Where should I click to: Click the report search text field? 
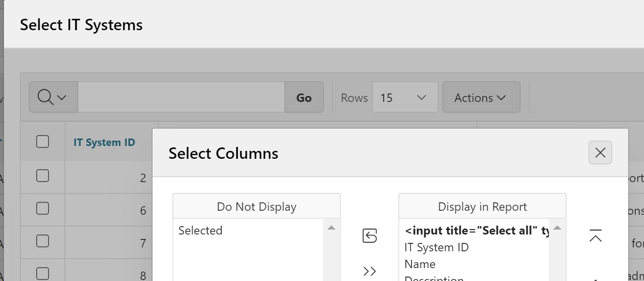pos(181,97)
